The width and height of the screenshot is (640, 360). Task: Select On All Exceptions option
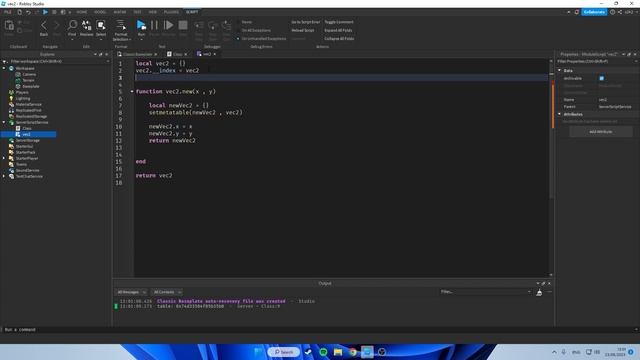pos(256,30)
